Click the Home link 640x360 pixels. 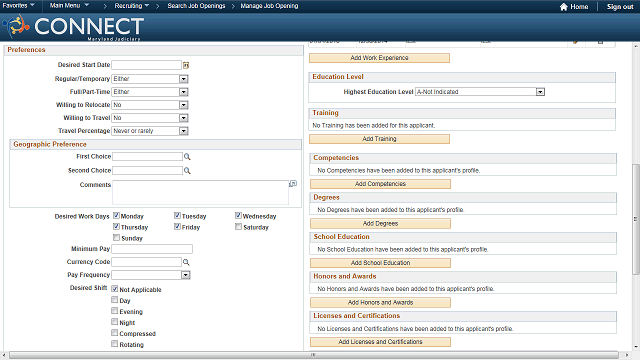point(579,7)
